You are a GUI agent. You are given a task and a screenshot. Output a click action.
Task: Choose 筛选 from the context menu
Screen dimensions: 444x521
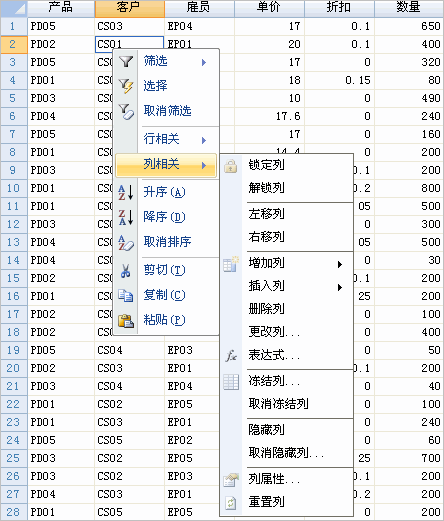[x=166, y=61]
